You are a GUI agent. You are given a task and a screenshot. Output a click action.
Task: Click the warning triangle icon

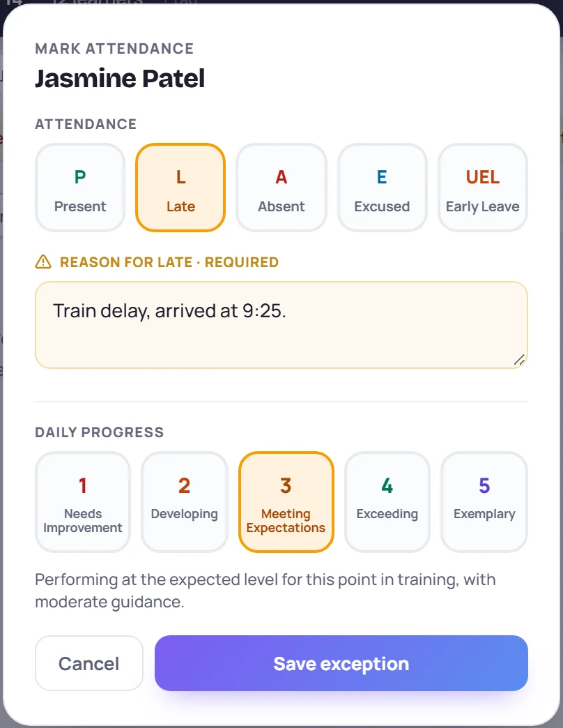pyautogui.click(x=43, y=262)
